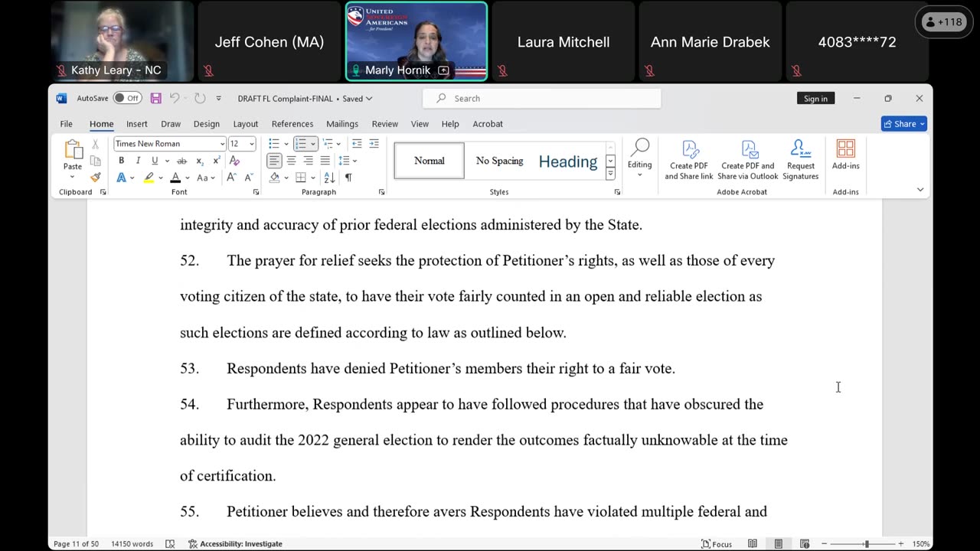Switch to Web Layout view
This screenshot has height=551, width=980.
pyautogui.click(x=805, y=544)
